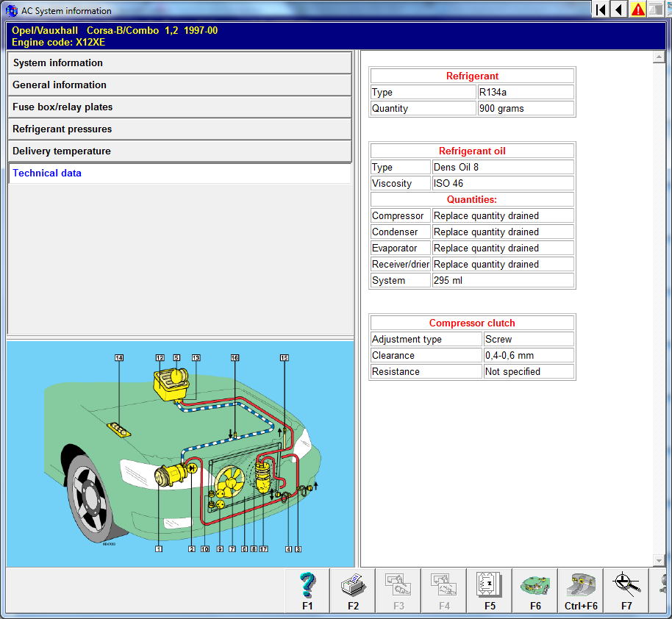Image resolution: width=672 pixels, height=619 pixels.
Task: Click component label 10 in diagram
Action: coord(205,548)
